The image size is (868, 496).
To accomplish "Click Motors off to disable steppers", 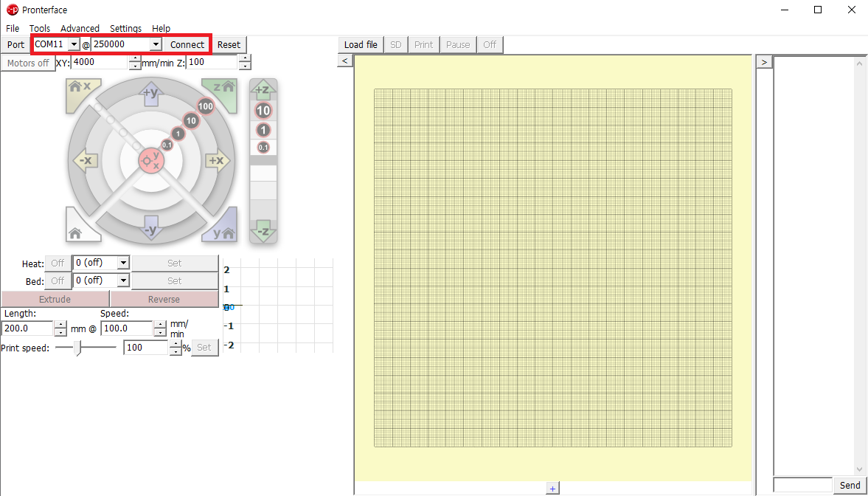I will pos(27,63).
